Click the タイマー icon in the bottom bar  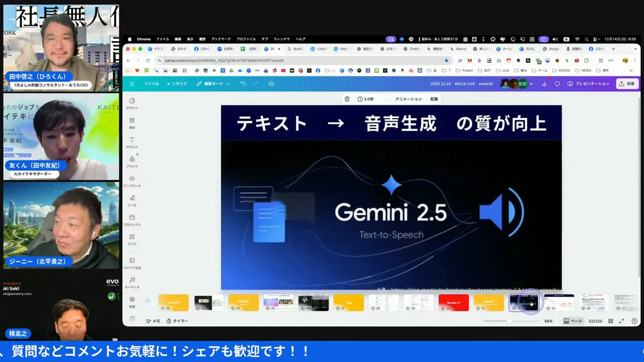(177, 321)
